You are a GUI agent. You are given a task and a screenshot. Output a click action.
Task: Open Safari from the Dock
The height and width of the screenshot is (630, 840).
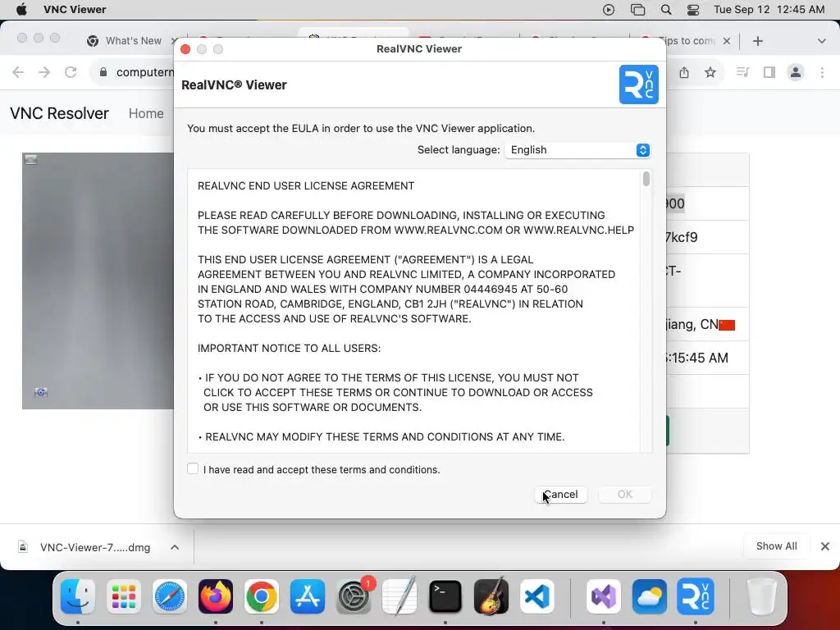[x=170, y=596]
